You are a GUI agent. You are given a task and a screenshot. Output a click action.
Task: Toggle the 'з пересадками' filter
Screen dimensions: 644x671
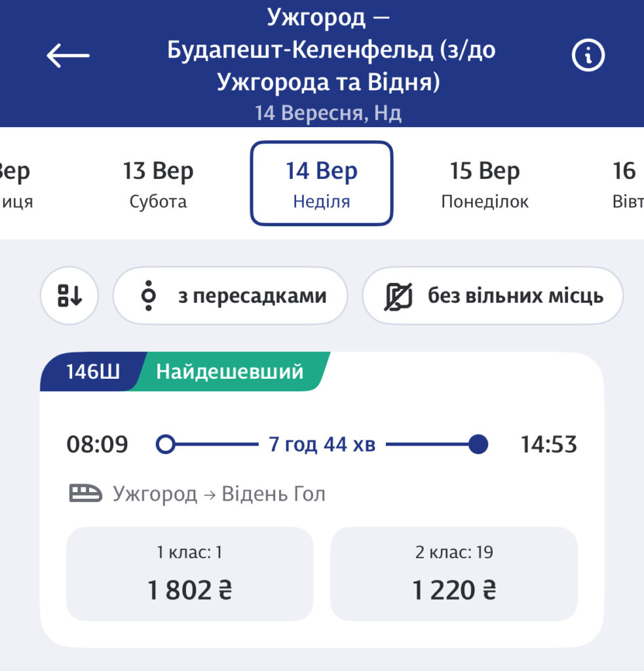(x=230, y=296)
